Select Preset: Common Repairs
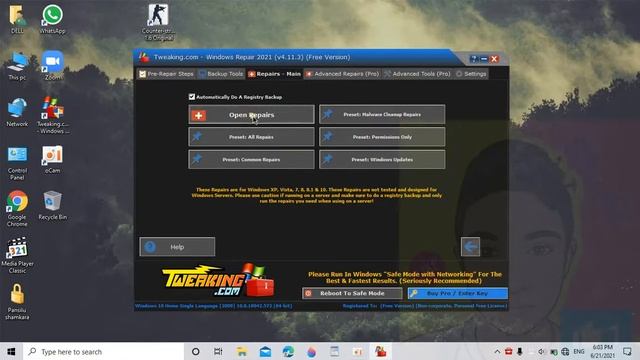640x360 pixels. point(251,160)
